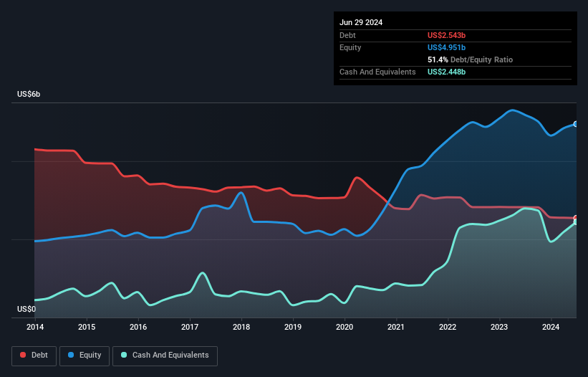This screenshot has width=588, height=377.
Task: Click the red Debt legend dot
Action: click(23, 355)
